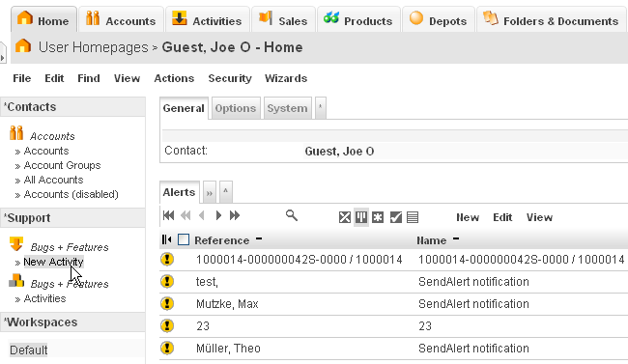Click the crossed-box icon in Alerts toolbar
The image size is (628, 364).
click(345, 217)
